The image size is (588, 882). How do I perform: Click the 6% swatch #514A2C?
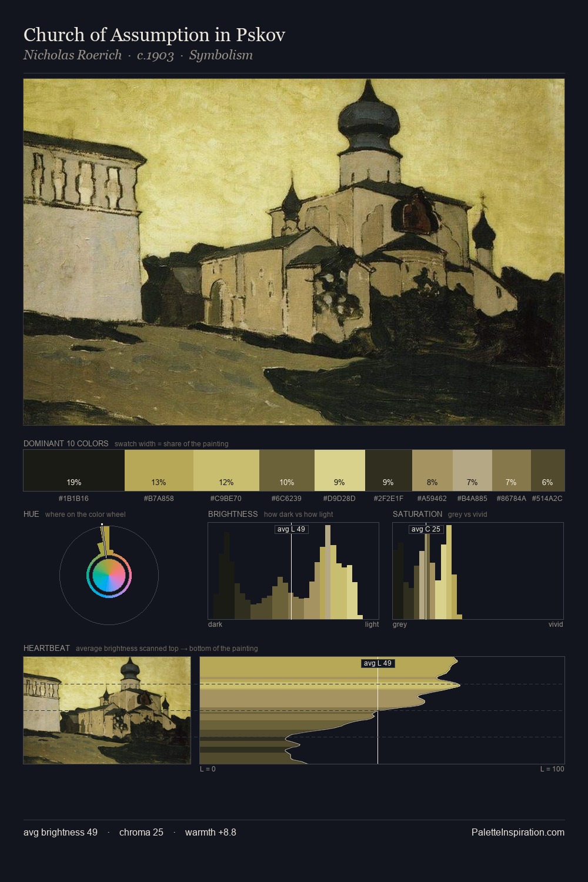547,470
